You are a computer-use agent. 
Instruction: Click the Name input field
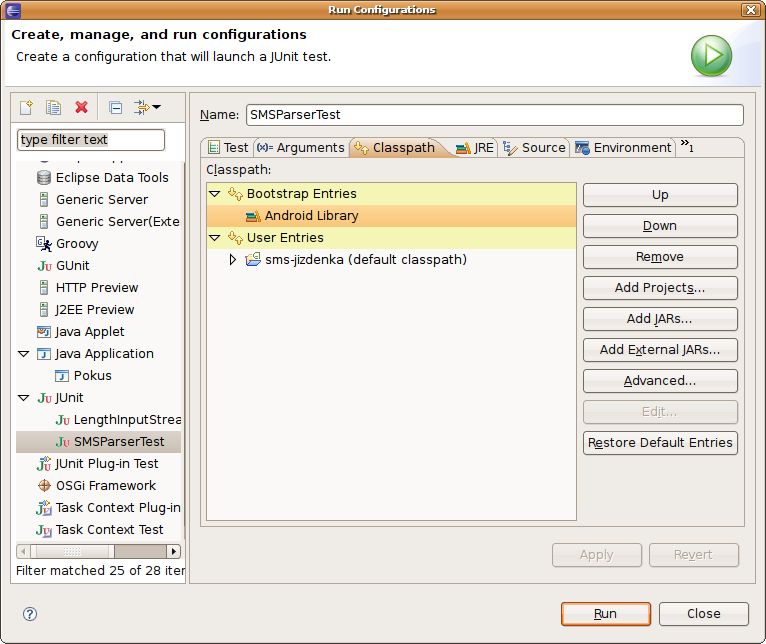click(x=494, y=115)
